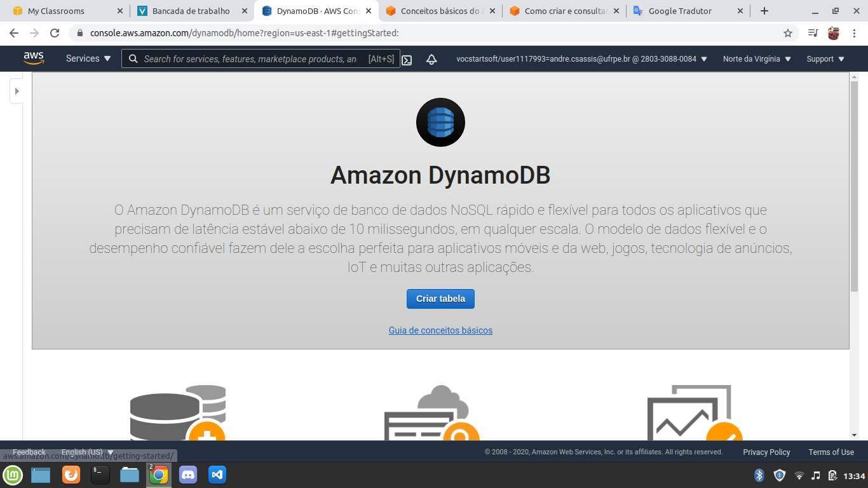
Task: Open the AWS notifications bell
Action: 431,59
